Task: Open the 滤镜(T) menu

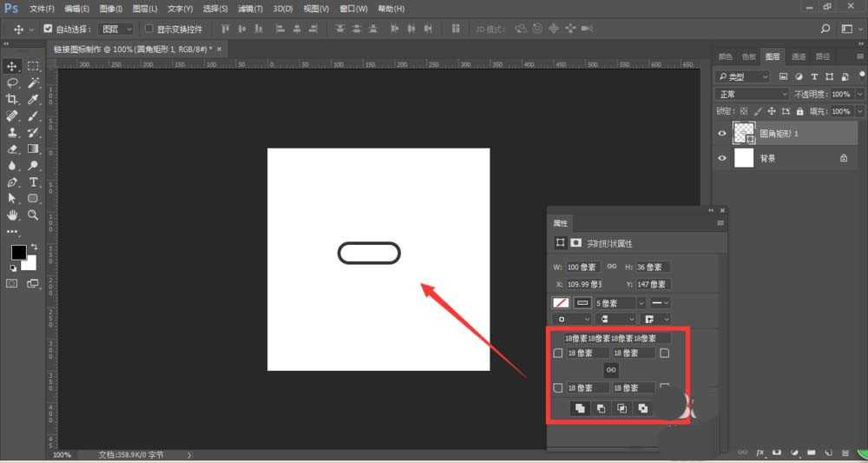Action: (x=253, y=8)
